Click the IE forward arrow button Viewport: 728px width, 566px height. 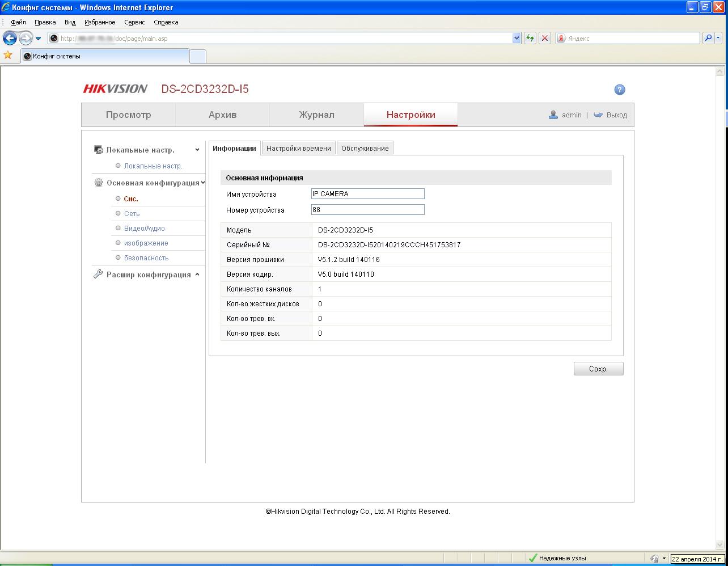point(26,38)
